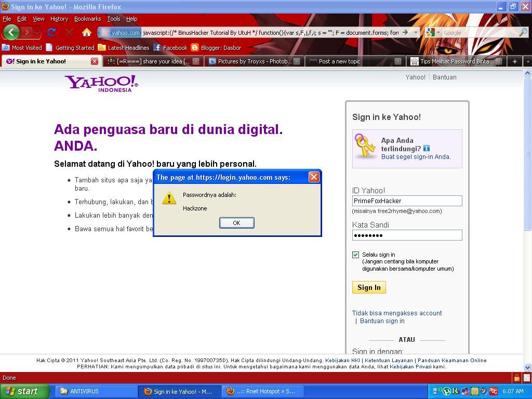Viewport: 532px width, 399px height.
Task: Go back with the green Back arrow
Action: (x=11, y=33)
